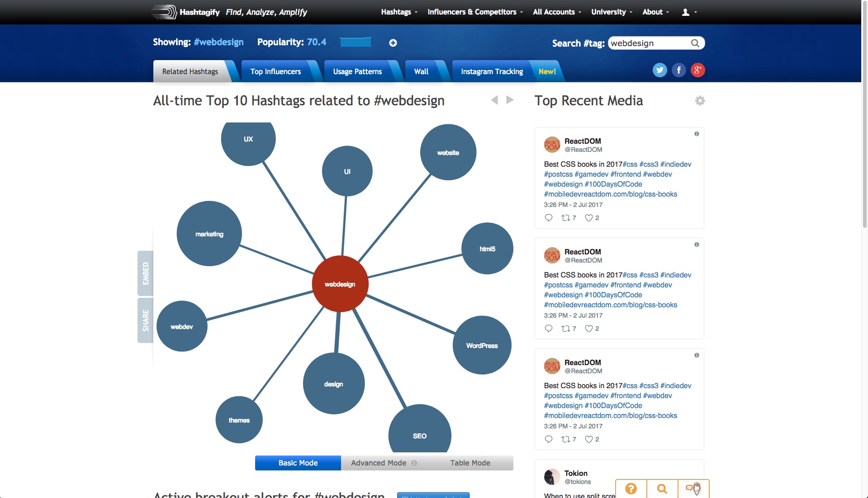Expand the Influencers & Competitors menu
The width and height of the screenshot is (868, 498).
tap(475, 12)
